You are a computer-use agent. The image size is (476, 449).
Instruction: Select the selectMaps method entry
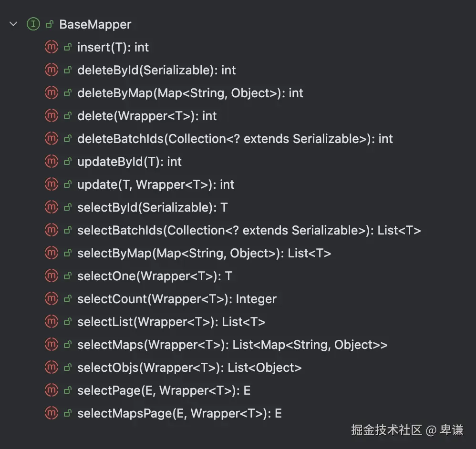pyautogui.click(x=232, y=345)
